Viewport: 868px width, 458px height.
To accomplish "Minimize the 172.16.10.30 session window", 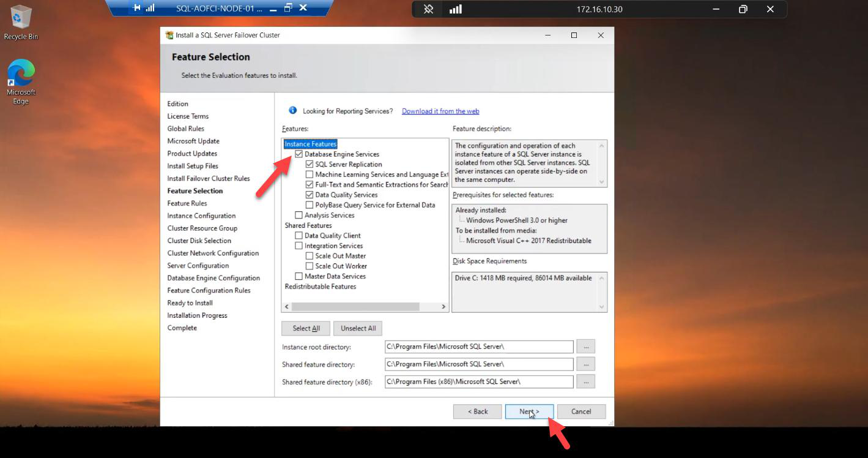I will pos(716,9).
